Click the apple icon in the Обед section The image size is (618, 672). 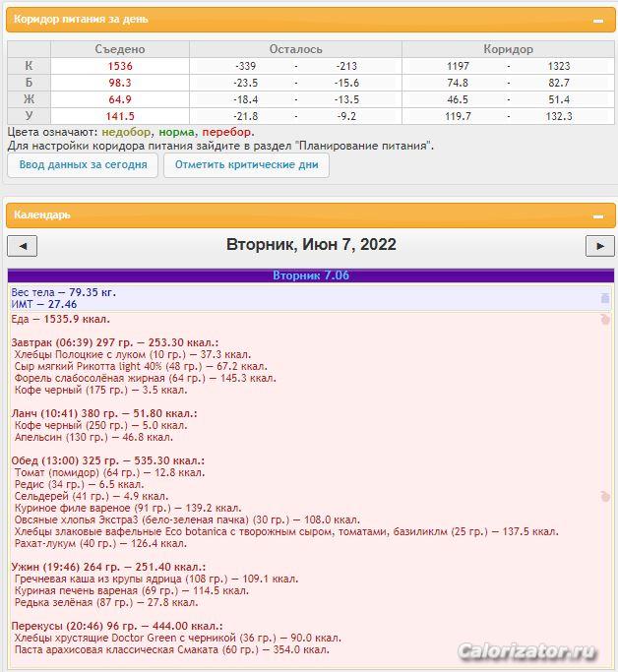tap(605, 497)
